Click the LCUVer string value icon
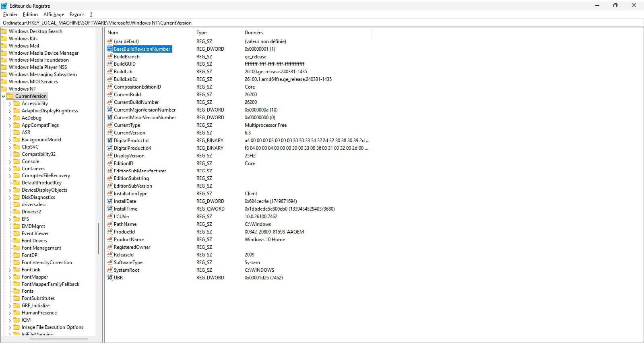This screenshot has height=343, width=644. tap(109, 216)
